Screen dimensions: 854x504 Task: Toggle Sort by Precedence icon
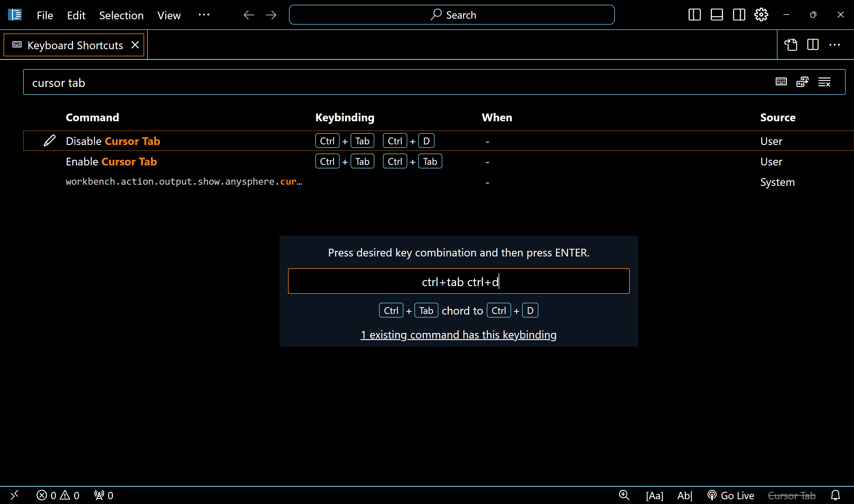click(x=802, y=82)
